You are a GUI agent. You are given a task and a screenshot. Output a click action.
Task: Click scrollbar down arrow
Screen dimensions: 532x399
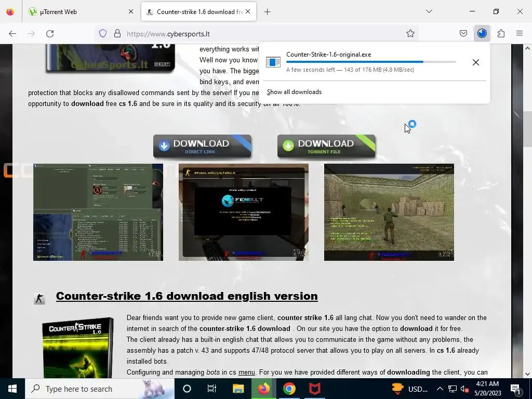(x=527, y=374)
